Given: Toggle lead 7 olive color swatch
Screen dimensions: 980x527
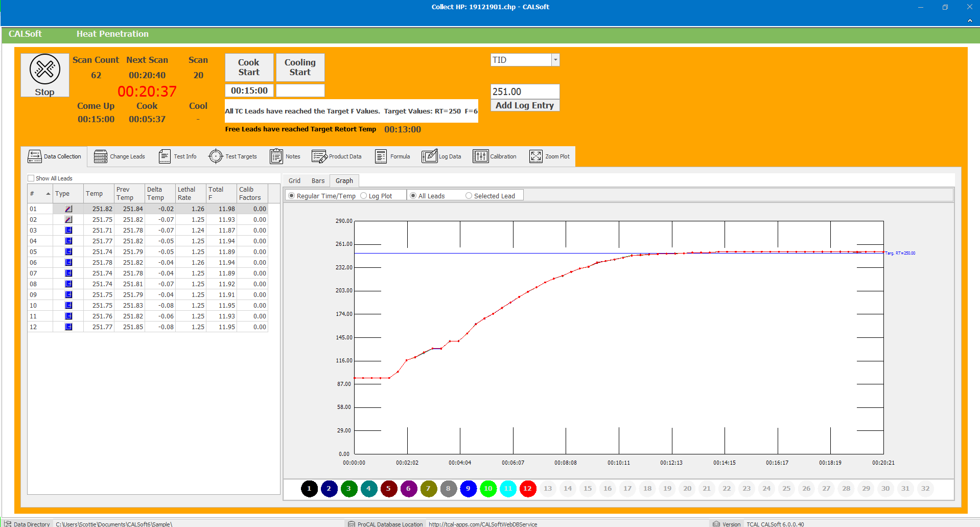Looking at the screenshot, I should (428, 489).
